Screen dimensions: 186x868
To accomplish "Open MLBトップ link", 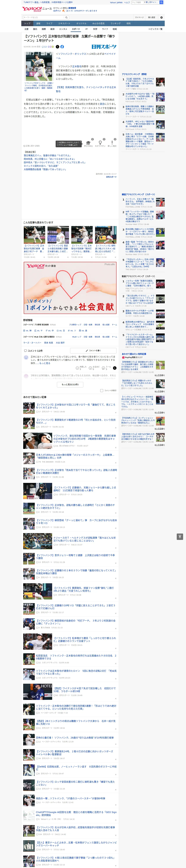I will pos(77,337).
